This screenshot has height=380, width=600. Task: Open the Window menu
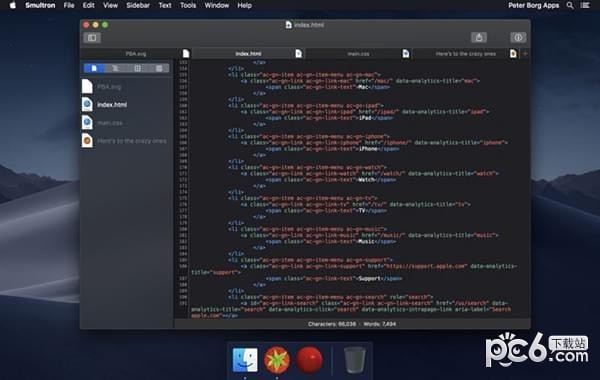[217, 5]
